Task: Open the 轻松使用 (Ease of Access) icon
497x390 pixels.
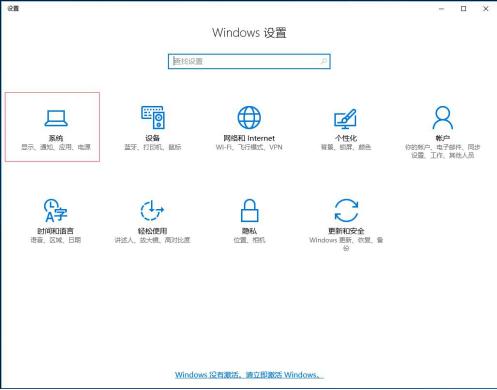Action: pos(152,210)
